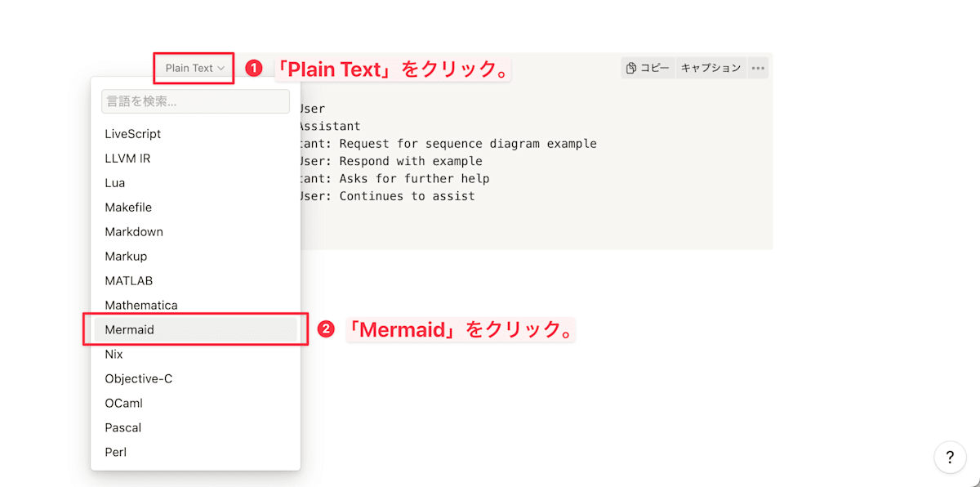This screenshot has width=980, height=487.
Task: Select Objective-C in the list
Action: [x=195, y=379]
